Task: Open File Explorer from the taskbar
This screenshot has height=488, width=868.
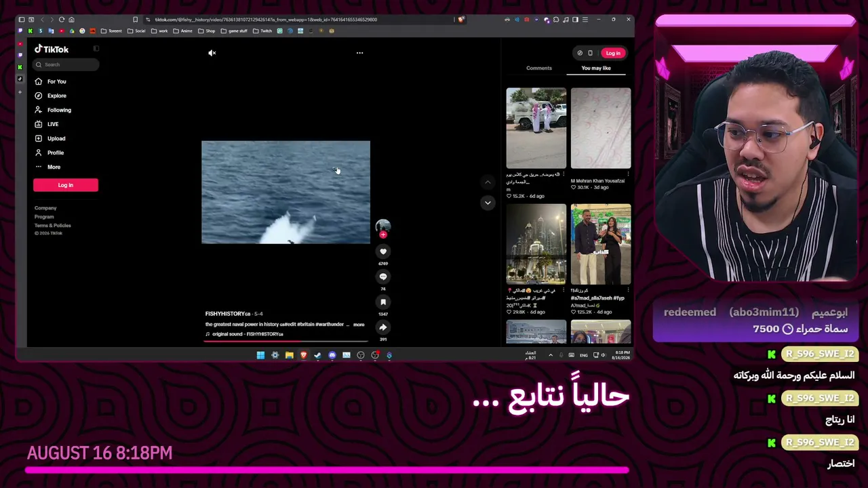Action: pyautogui.click(x=289, y=355)
